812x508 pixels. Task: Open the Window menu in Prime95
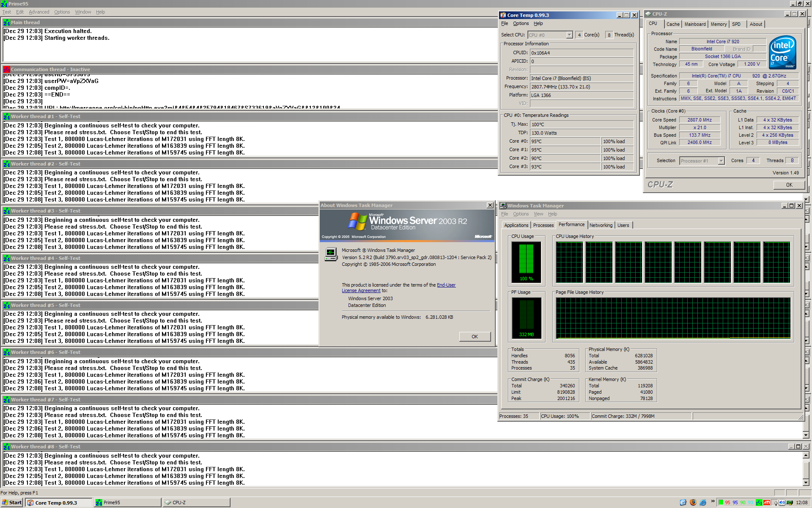pyautogui.click(x=83, y=12)
